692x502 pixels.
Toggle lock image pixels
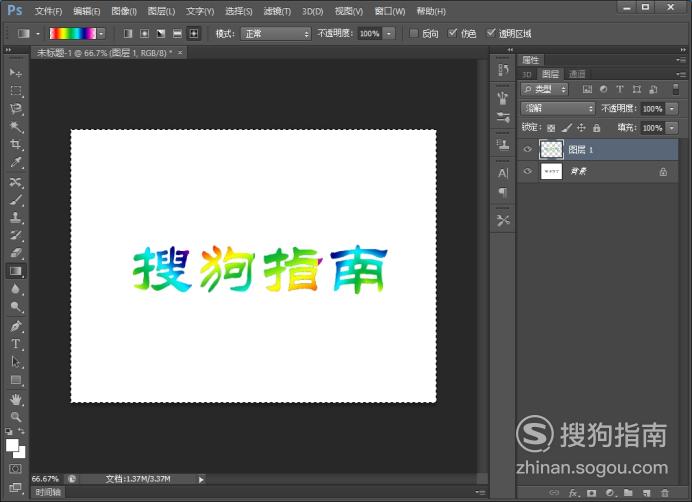coord(567,128)
